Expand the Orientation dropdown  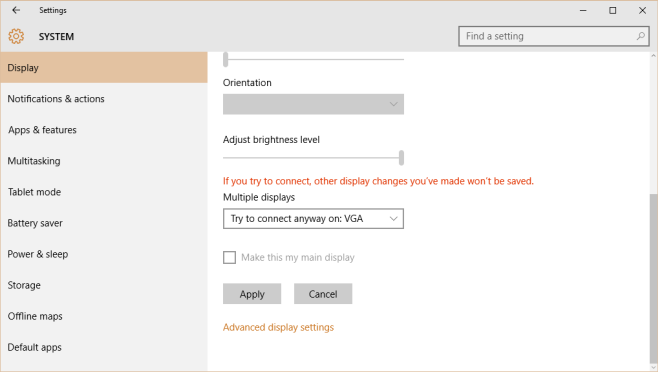click(x=313, y=104)
